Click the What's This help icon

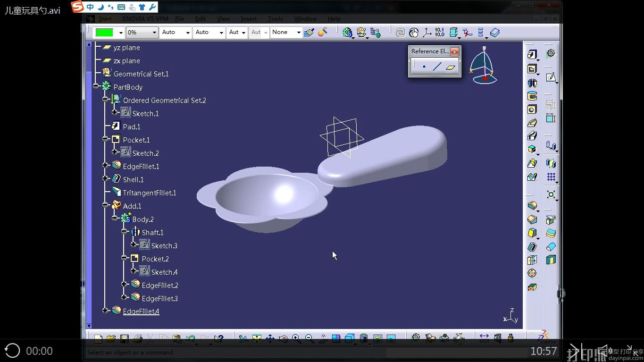pos(218,338)
